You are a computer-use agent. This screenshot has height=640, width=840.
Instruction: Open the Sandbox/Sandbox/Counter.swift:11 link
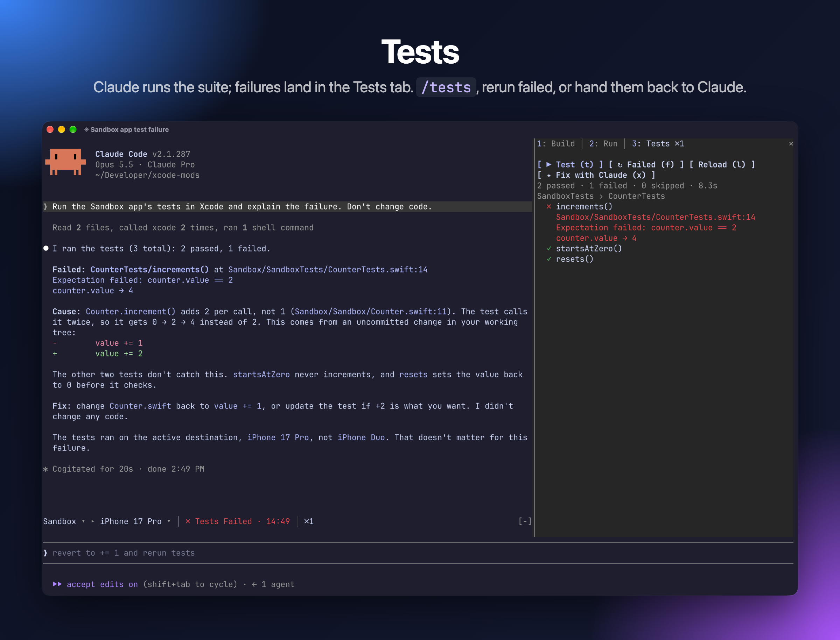371,312
